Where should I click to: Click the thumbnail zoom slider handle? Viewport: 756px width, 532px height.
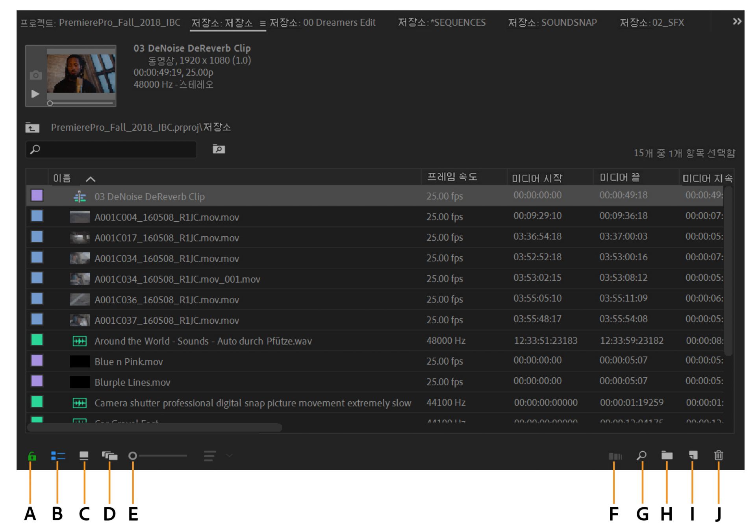click(x=133, y=456)
